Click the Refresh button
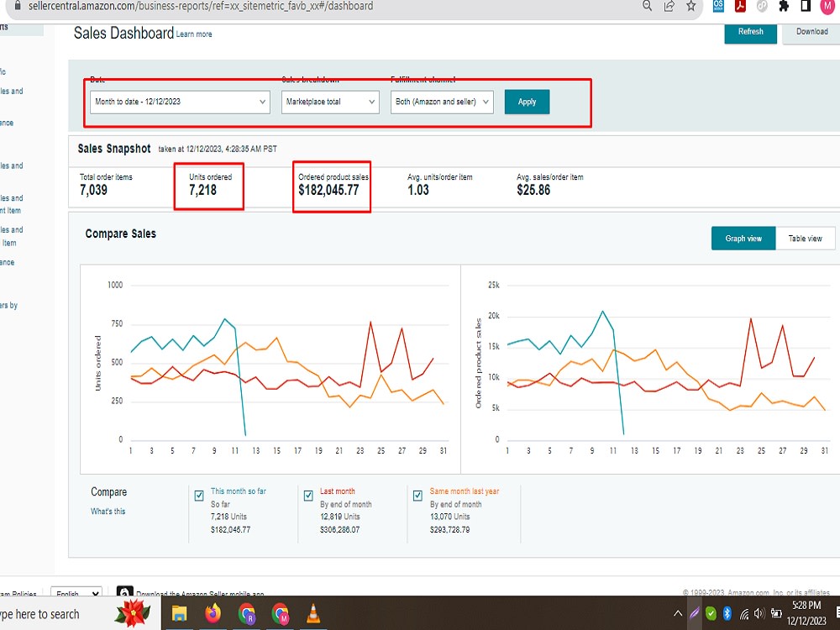This screenshot has height=630, width=840. (x=750, y=32)
